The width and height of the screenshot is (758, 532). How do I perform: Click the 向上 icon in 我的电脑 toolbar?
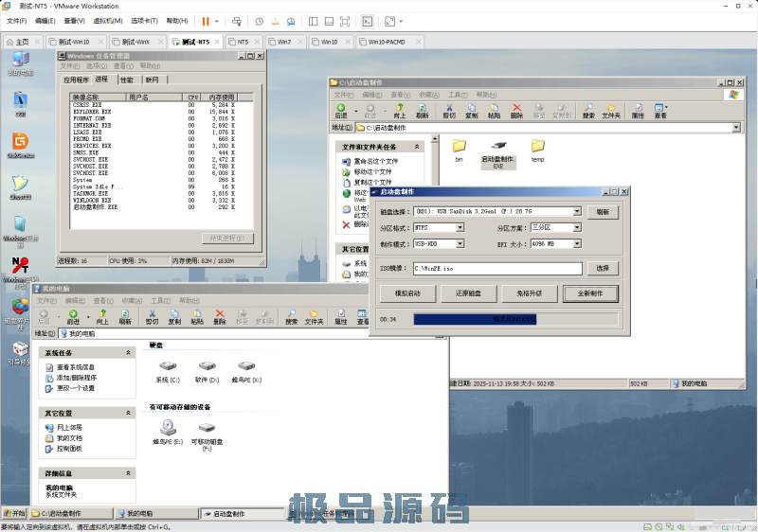[101, 317]
